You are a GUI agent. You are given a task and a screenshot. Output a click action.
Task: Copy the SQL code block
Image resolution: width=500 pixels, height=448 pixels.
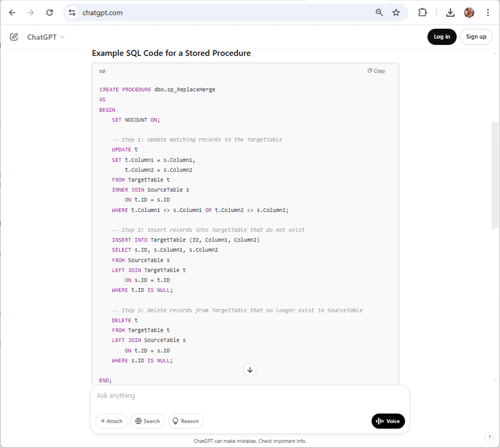coord(376,71)
